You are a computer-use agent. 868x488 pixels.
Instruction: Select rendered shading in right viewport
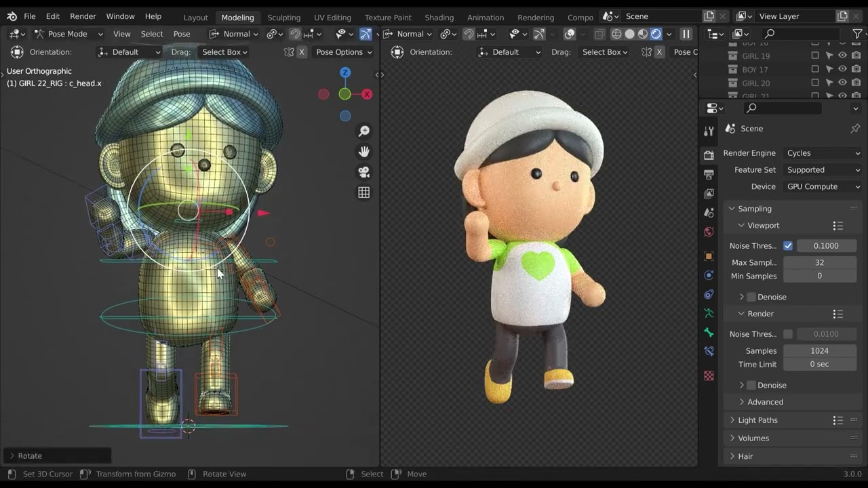pos(656,34)
